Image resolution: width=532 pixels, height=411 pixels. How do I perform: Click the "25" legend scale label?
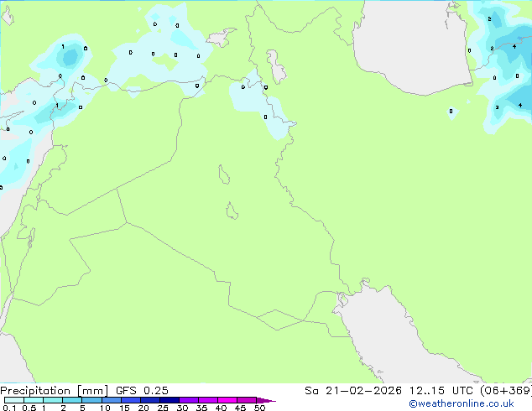coord(163,408)
